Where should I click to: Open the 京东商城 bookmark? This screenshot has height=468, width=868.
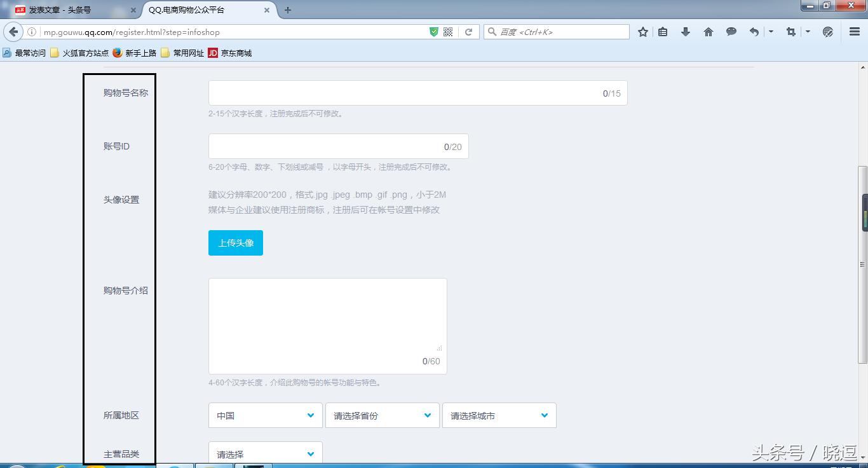tap(230, 53)
